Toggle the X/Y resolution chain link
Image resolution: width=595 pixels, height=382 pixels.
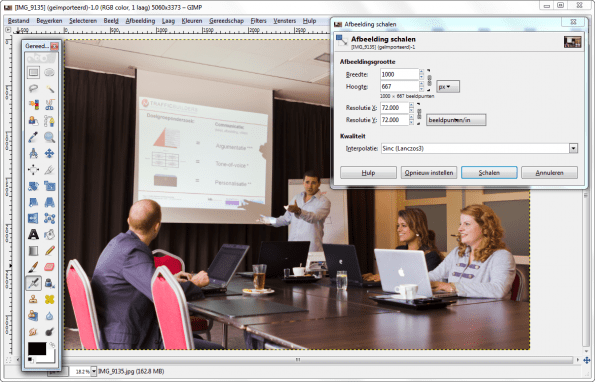[419, 113]
